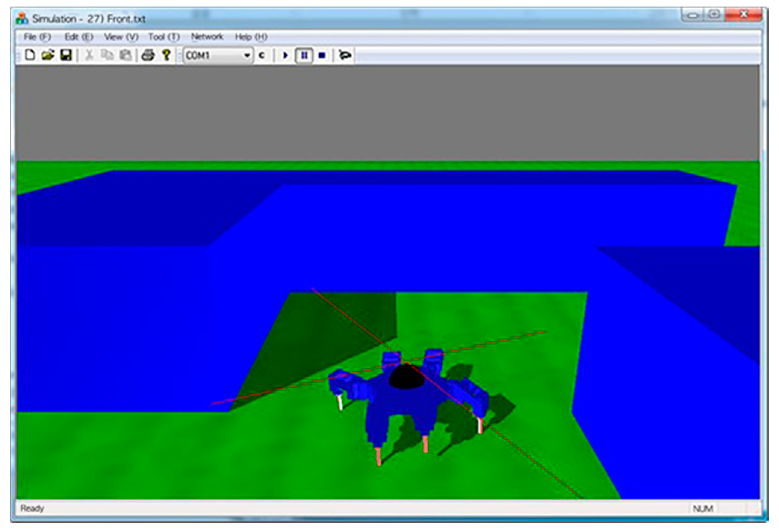The width and height of the screenshot is (779, 532).
Task: Open the Edit (E) menu
Action: coord(79,36)
